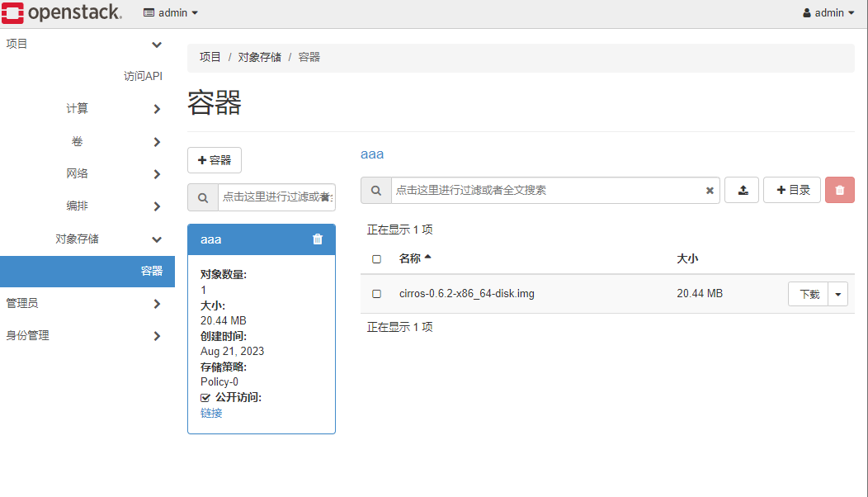
Task: Open the 链接 public access link
Action: pos(211,414)
